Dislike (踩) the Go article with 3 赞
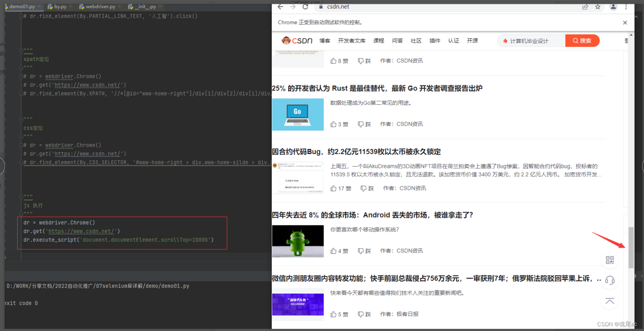Viewport: 644px width, 331px height. coord(364,124)
